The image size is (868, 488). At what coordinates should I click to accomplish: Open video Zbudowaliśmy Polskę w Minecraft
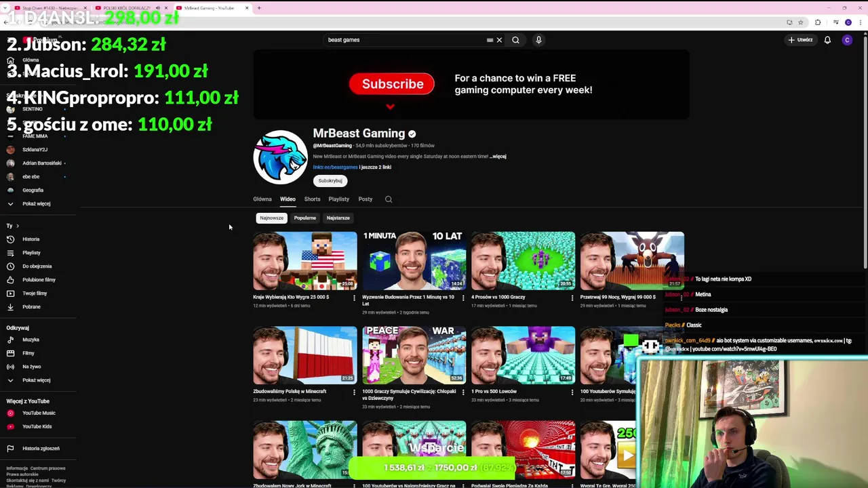coord(305,355)
